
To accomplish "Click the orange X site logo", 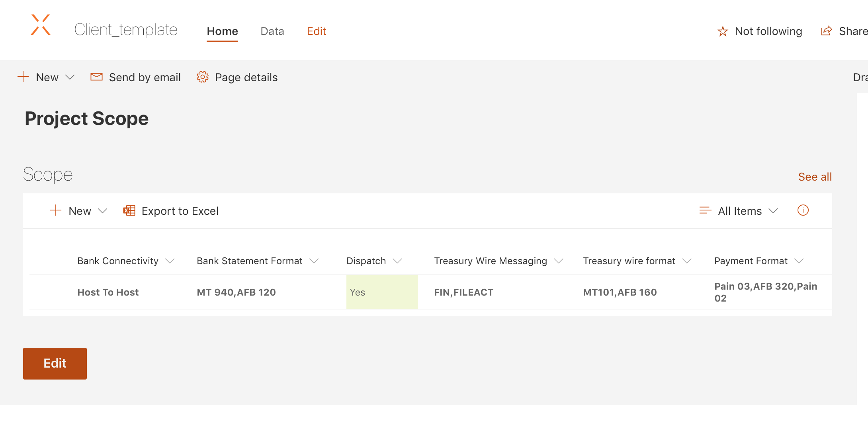I will (x=41, y=25).
